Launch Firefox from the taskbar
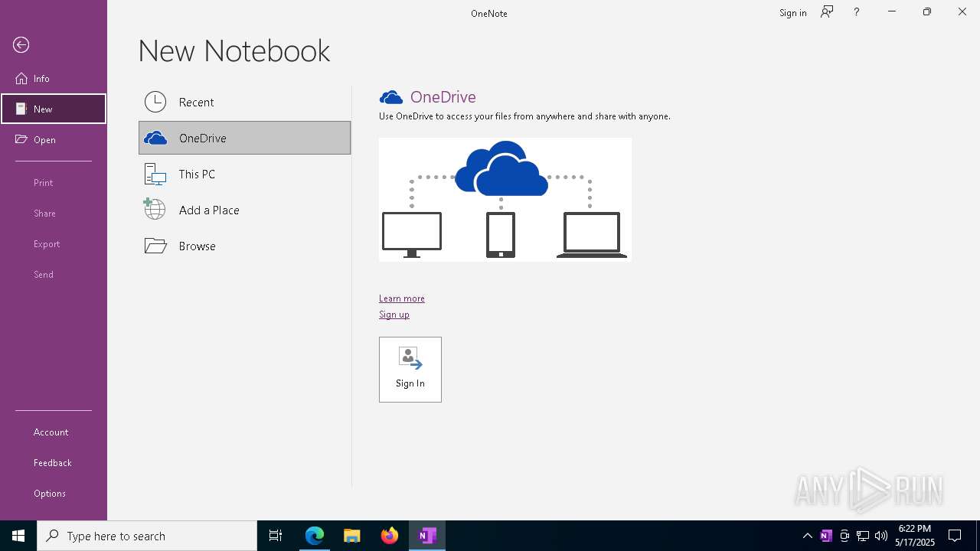The image size is (980, 551). click(x=390, y=536)
